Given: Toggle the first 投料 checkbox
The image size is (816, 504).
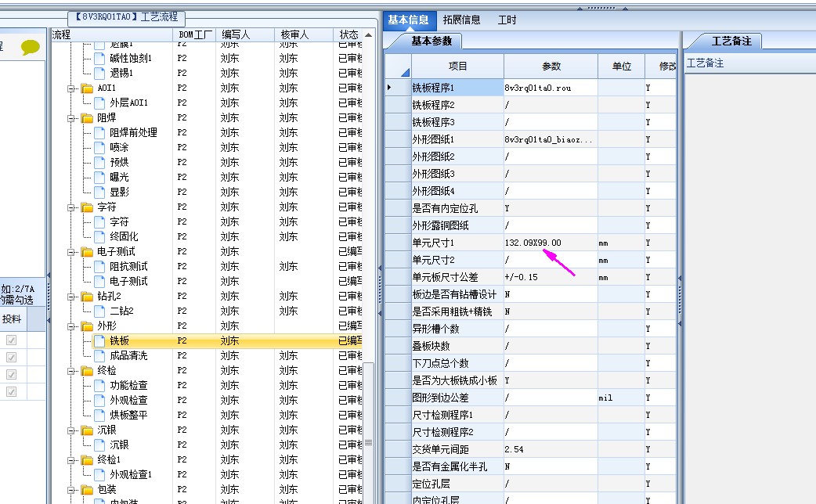Looking at the screenshot, I should tap(11, 340).
